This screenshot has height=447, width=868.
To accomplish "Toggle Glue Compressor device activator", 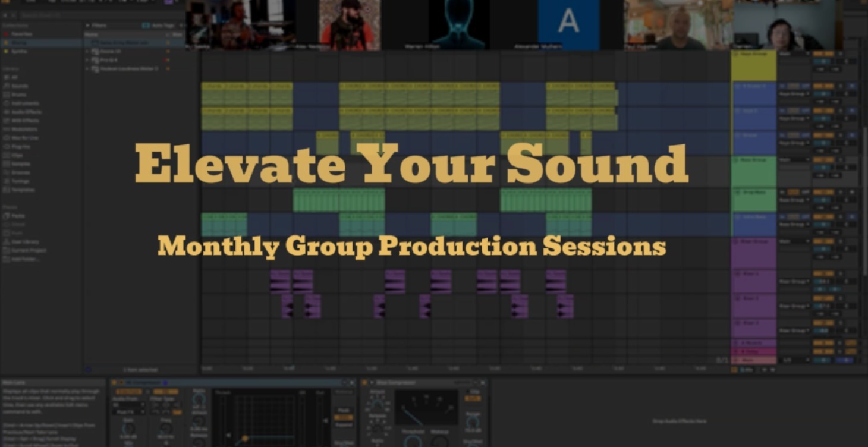I will click(x=364, y=383).
